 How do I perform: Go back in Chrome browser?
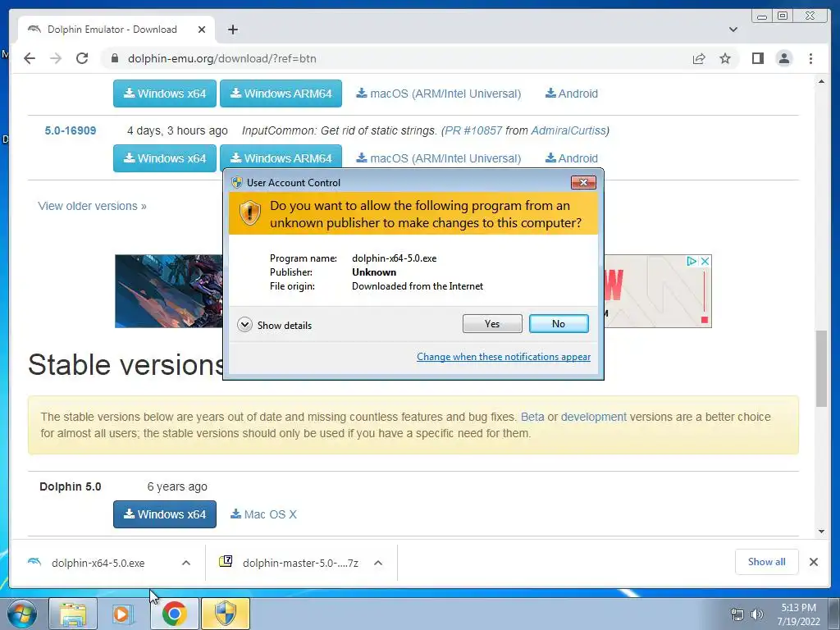click(30, 58)
